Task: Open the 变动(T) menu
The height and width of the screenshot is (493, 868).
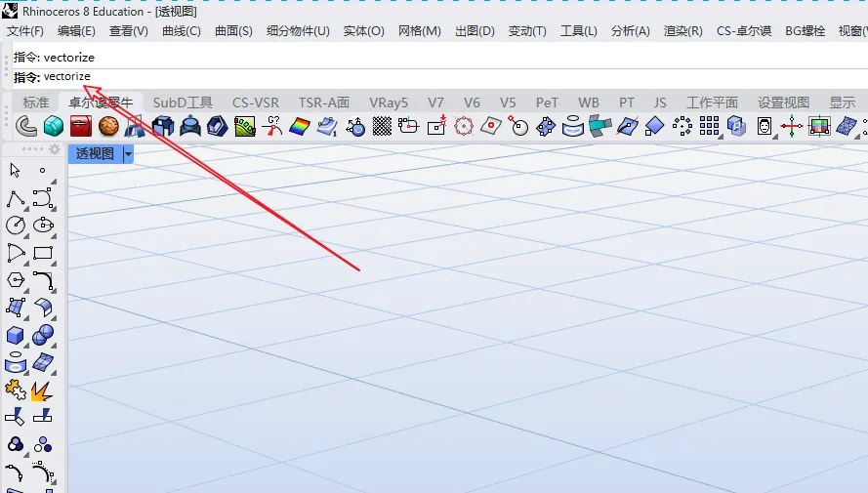Action: tap(527, 31)
